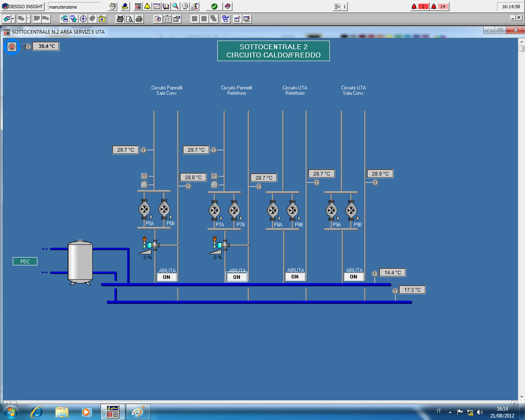Click the volume speaker tray icon
525x420 pixels.
point(480,412)
